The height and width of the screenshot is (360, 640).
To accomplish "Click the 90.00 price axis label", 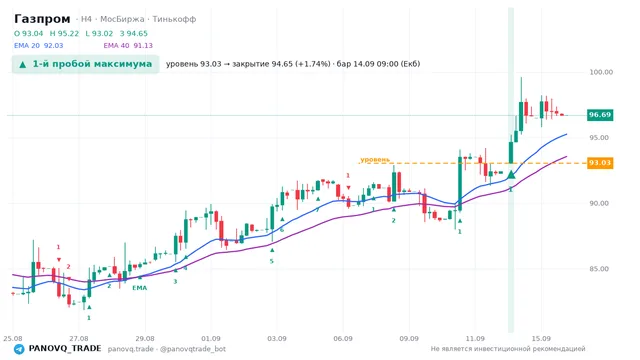I will (599, 203).
